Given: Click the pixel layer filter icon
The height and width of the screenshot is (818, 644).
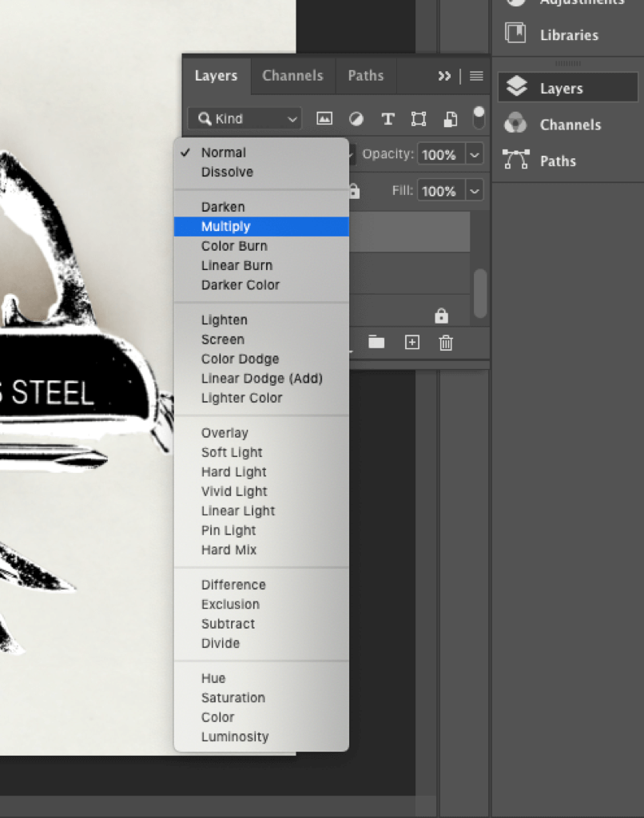Looking at the screenshot, I should 324,119.
